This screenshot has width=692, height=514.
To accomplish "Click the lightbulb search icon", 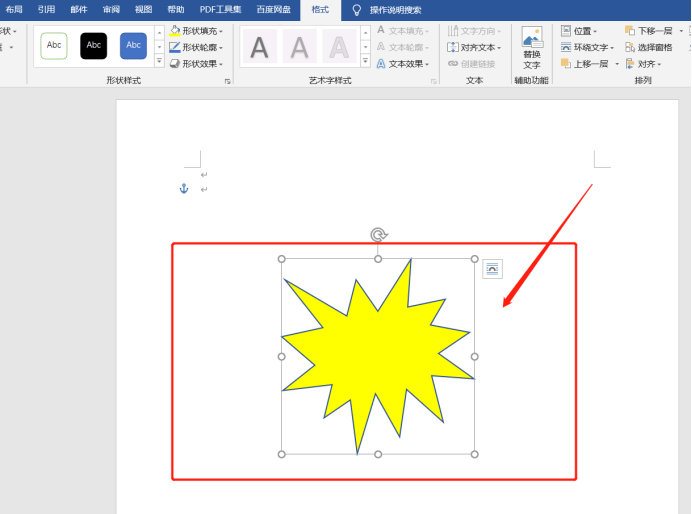I will pyautogui.click(x=357, y=10).
